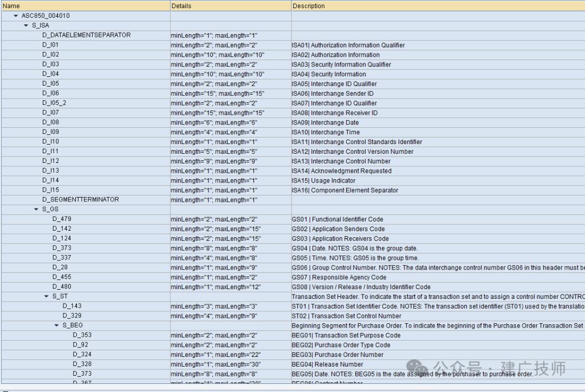
Task: Select the D_I14 tree item
Action: [x=50, y=180]
